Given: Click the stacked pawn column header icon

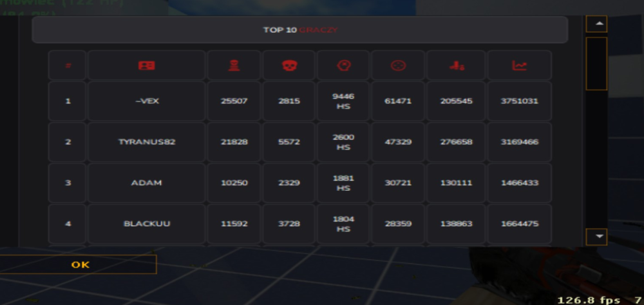Looking at the screenshot, I should (x=234, y=65).
